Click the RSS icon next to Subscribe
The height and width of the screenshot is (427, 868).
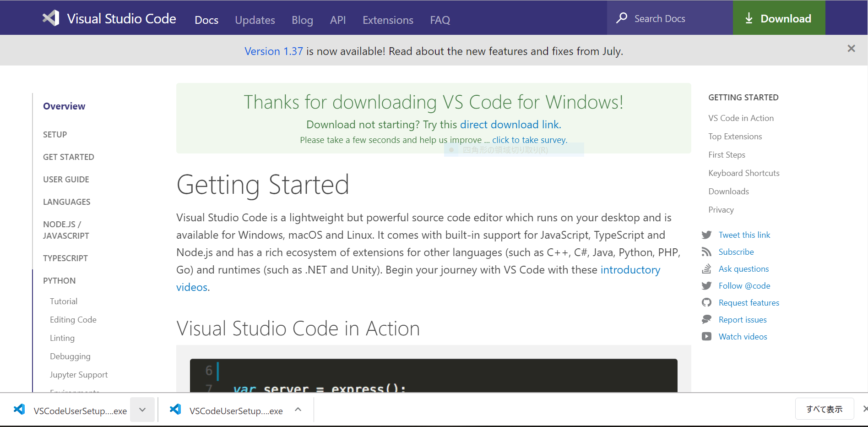pyautogui.click(x=706, y=252)
